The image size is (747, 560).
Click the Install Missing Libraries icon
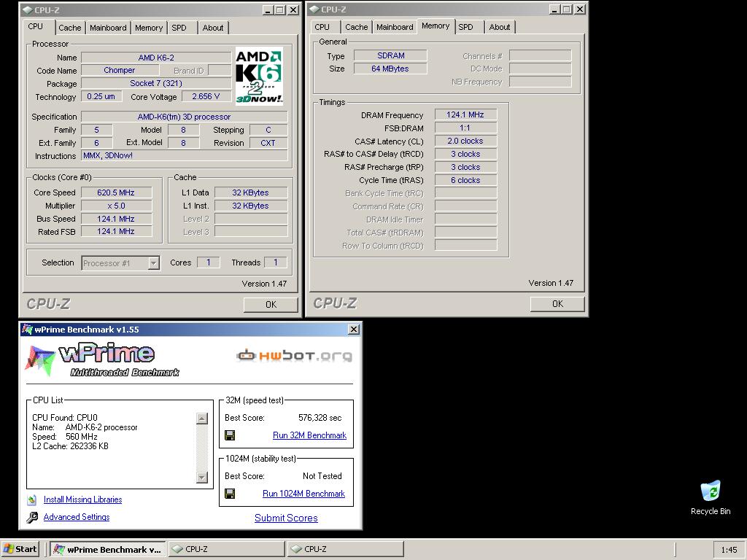click(x=32, y=500)
